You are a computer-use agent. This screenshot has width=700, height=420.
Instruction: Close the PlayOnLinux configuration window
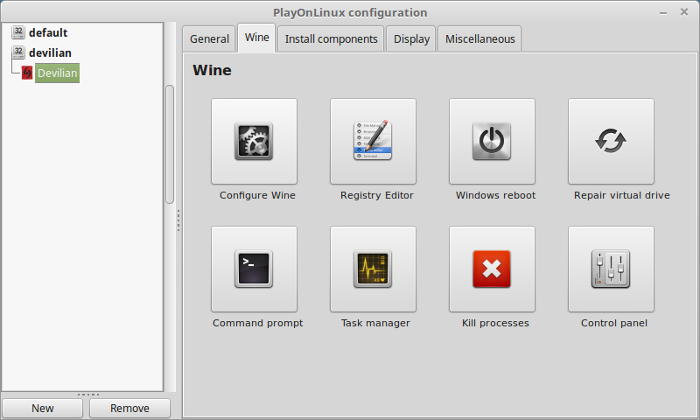click(x=684, y=12)
